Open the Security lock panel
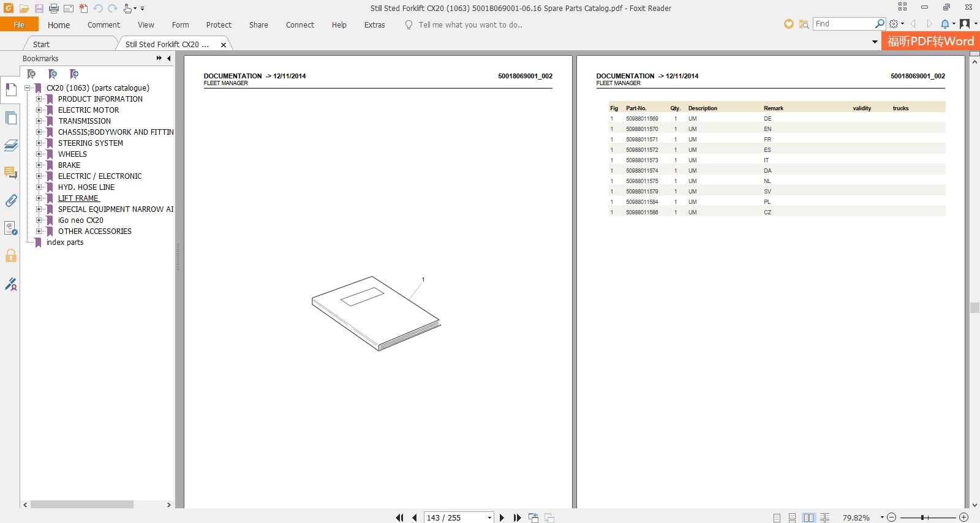 [x=10, y=255]
